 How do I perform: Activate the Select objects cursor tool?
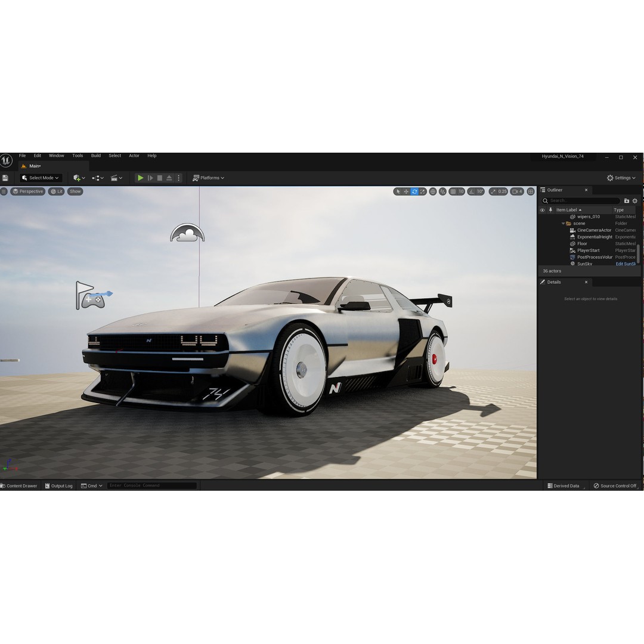(398, 191)
